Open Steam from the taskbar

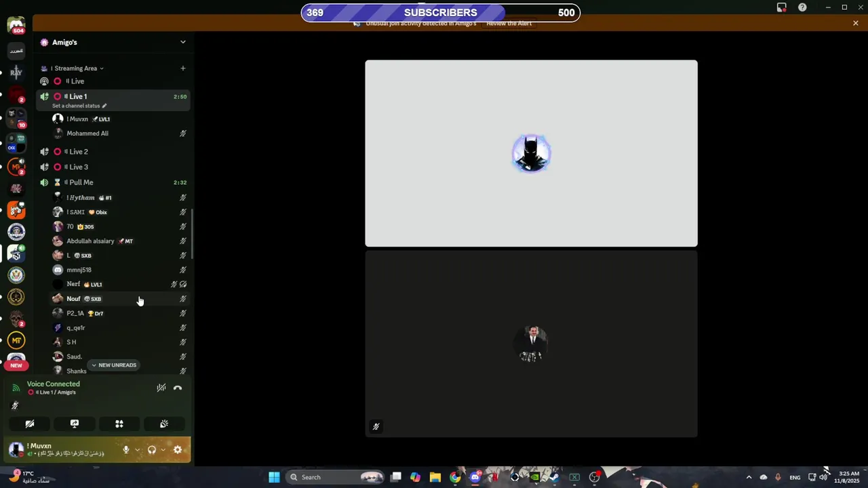coord(555,477)
